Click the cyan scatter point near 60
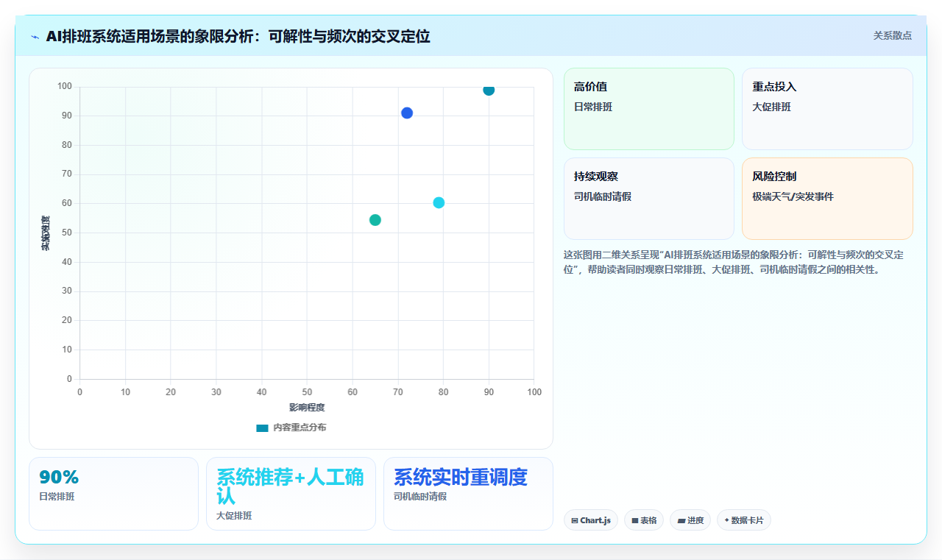The image size is (942, 560). (x=439, y=202)
